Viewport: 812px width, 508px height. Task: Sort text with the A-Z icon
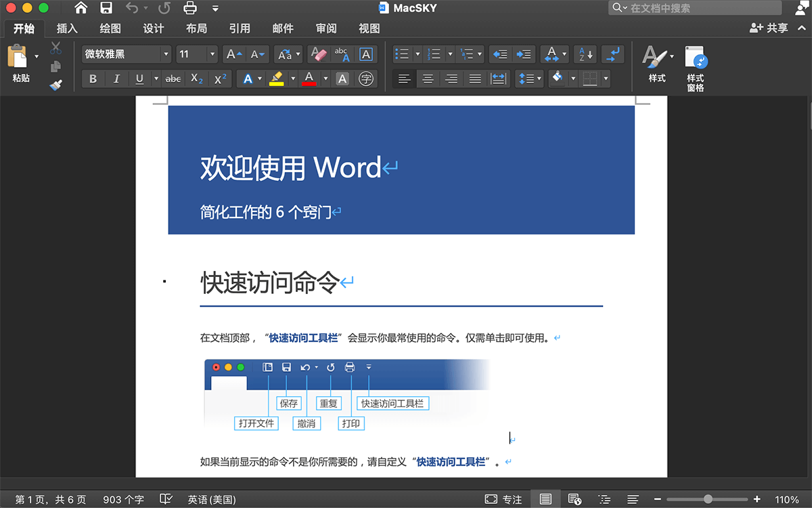click(585, 54)
